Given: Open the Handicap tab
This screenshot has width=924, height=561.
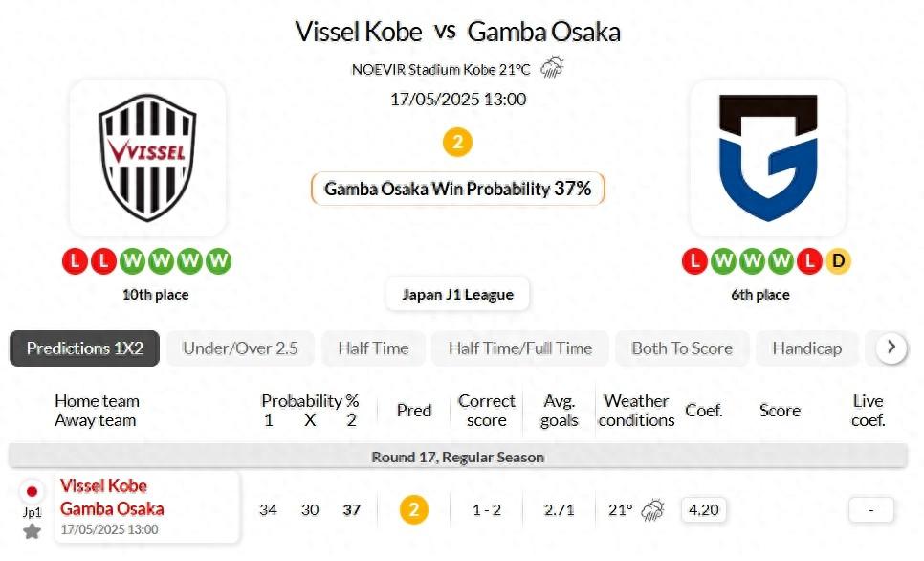Looking at the screenshot, I should 807,348.
